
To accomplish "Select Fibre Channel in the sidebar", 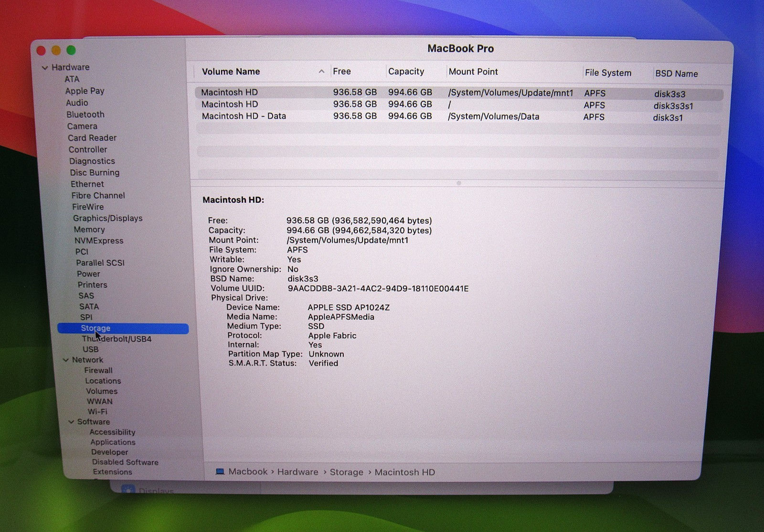I will coord(98,196).
